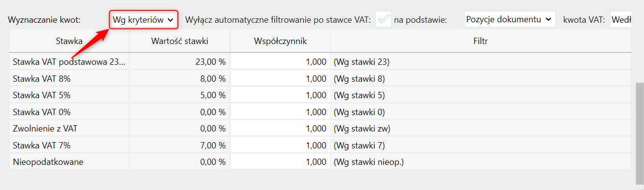Image resolution: width=644 pixels, height=190 pixels.
Task: Sort by the Stawka column header
Action: coord(69,41)
